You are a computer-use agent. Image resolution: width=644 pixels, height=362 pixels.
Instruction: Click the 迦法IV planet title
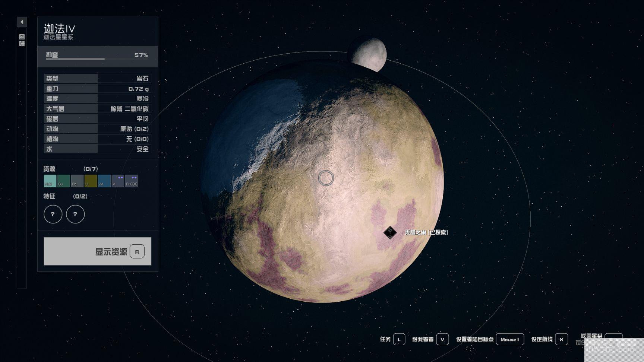(x=59, y=28)
